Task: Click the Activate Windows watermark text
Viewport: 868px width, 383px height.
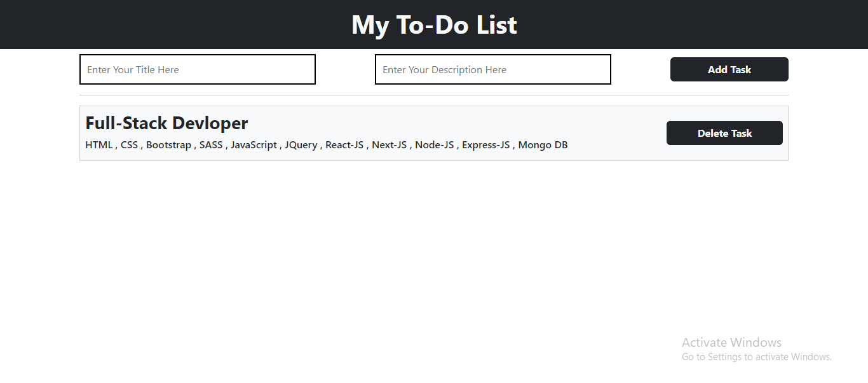Action: pos(731,342)
